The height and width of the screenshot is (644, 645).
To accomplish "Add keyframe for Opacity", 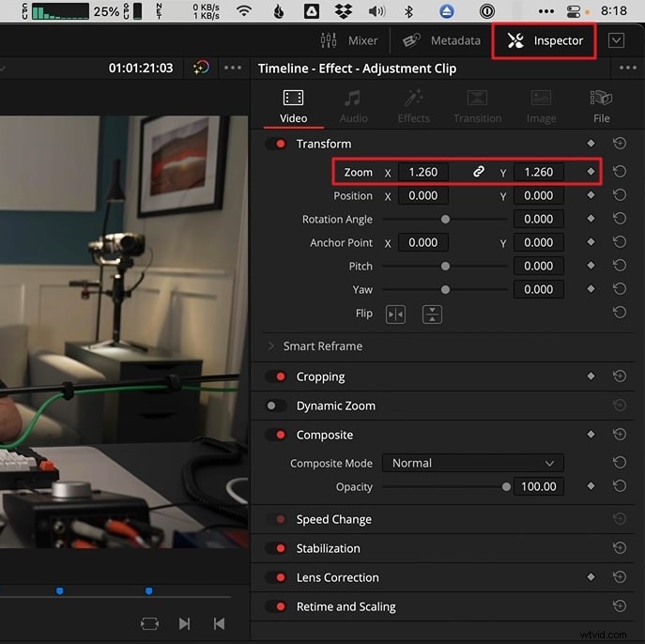I will [x=591, y=486].
